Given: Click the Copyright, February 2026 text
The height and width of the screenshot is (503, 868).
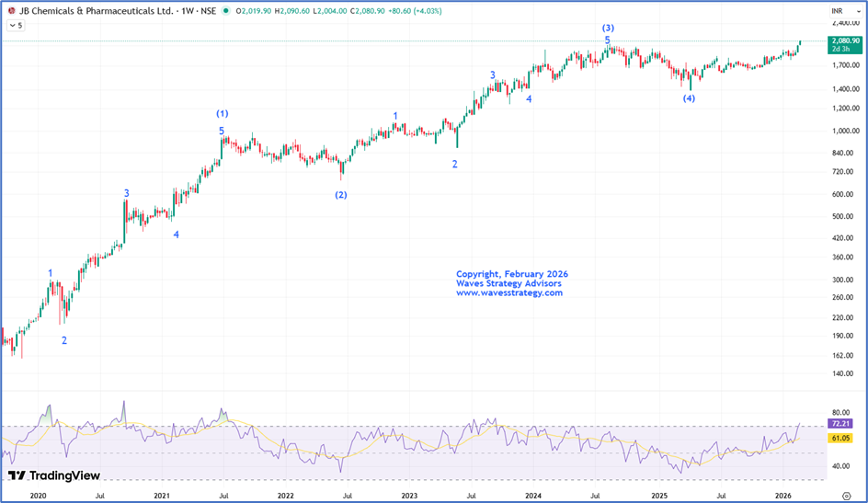Looking at the screenshot, I should [512, 274].
